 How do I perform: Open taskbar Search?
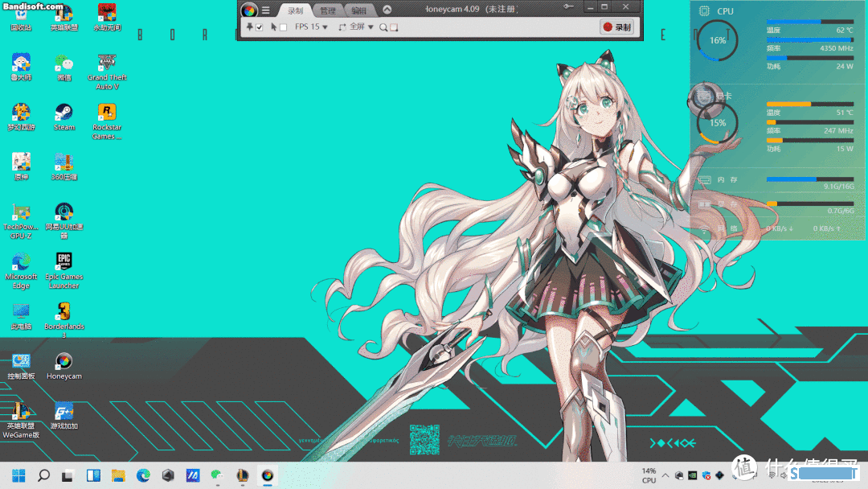pos(43,475)
